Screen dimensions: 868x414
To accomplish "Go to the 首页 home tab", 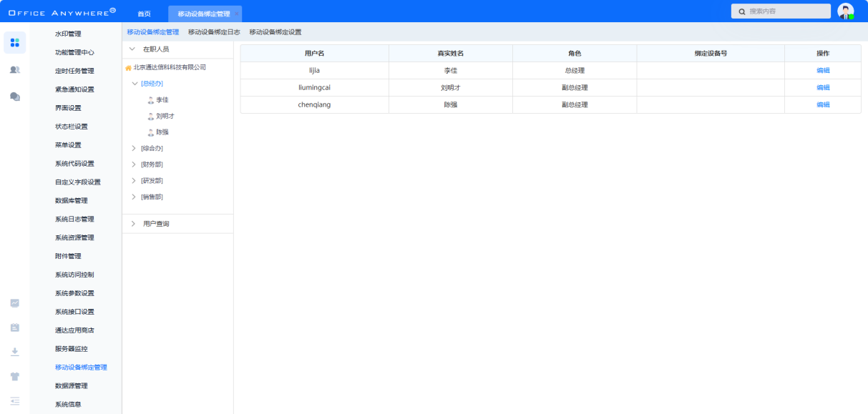I will point(144,14).
